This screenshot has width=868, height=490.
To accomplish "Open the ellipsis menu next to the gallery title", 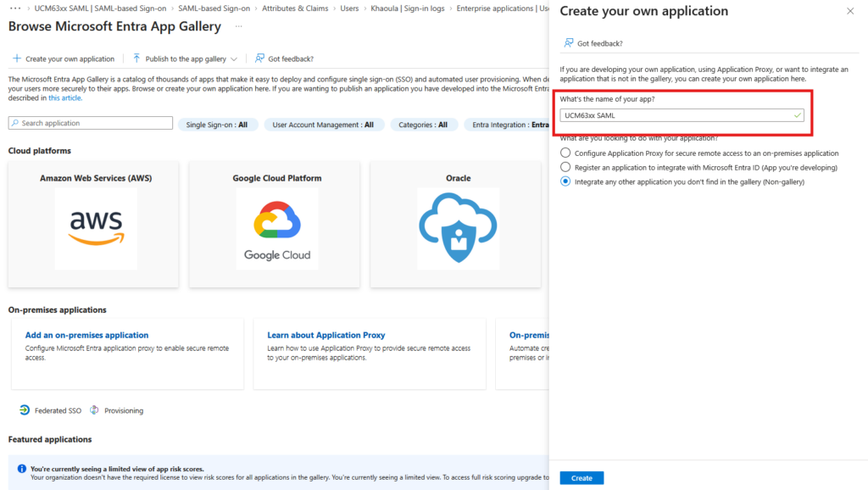I will 238,26.
